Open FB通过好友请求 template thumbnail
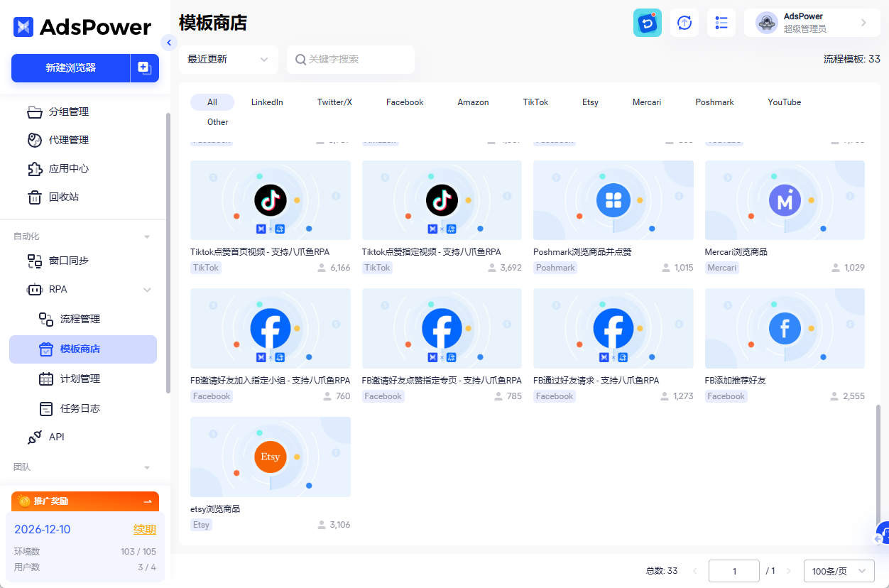Image resolution: width=889 pixels, height=588 pixels. (x=613, y=328)
